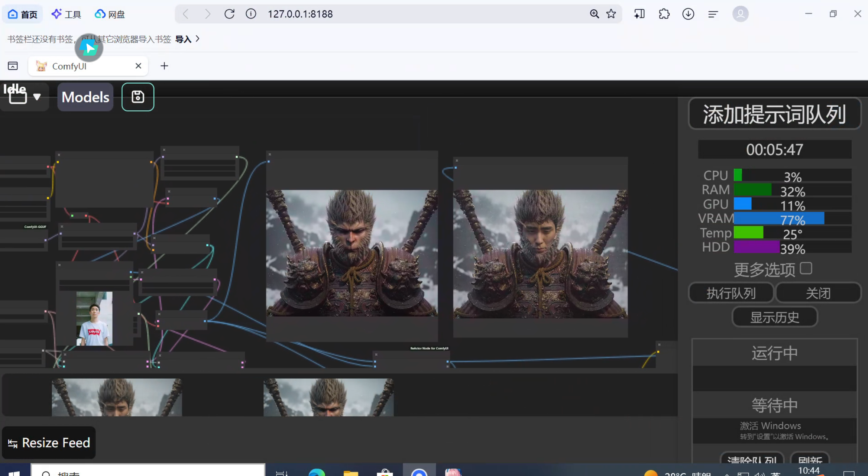
Task: Open the 网盘 cloud drive
Action: (110, 14)
